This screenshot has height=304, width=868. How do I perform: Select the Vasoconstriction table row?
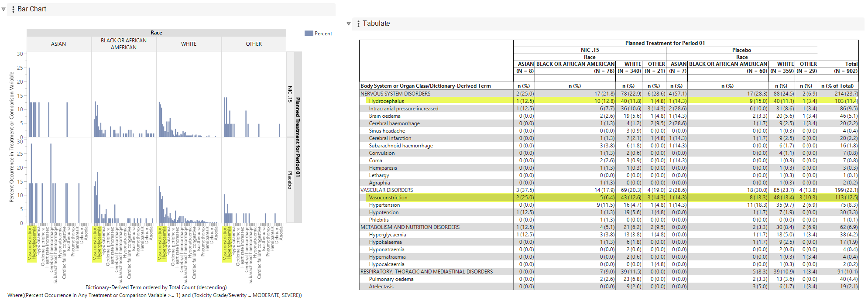(609, 198)
